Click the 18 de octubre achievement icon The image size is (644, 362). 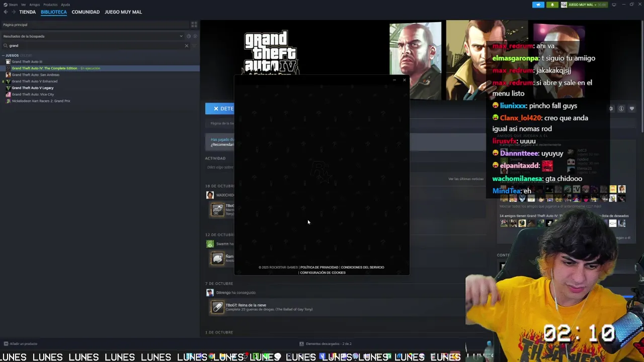point(217,210)
